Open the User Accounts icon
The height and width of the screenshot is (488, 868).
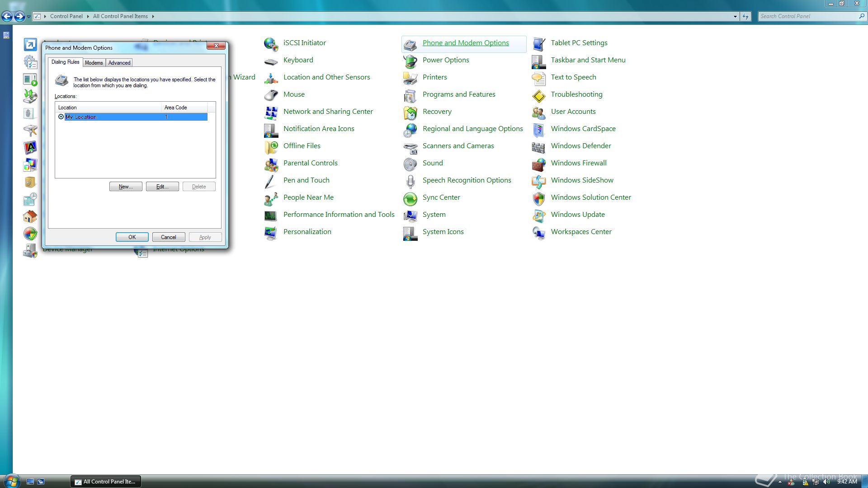coord(538,113)
